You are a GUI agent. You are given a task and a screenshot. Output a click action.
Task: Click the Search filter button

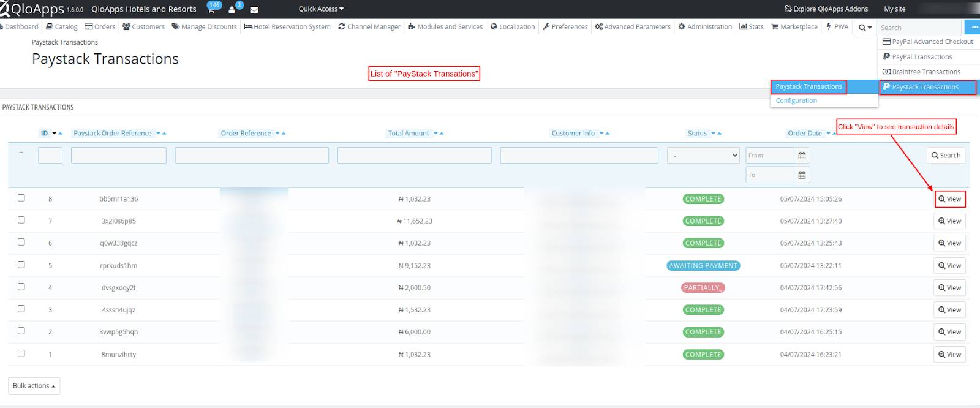(x=946, y=156)
